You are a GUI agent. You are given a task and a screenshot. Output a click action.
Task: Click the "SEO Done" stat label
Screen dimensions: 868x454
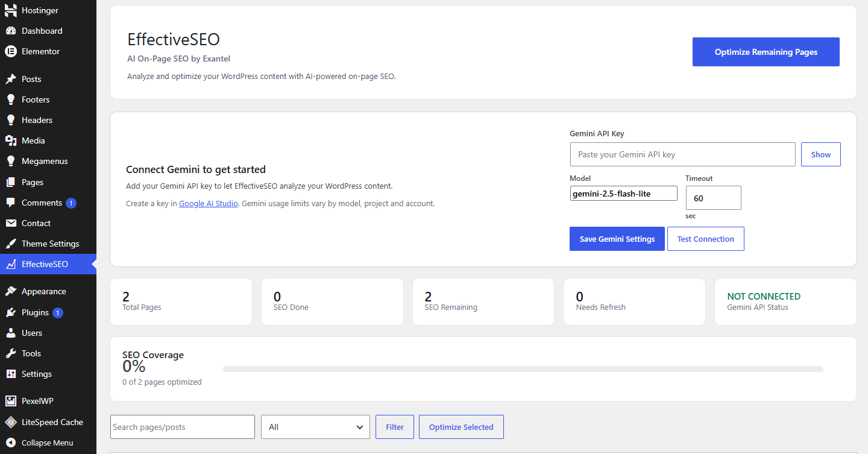(291, 307)
